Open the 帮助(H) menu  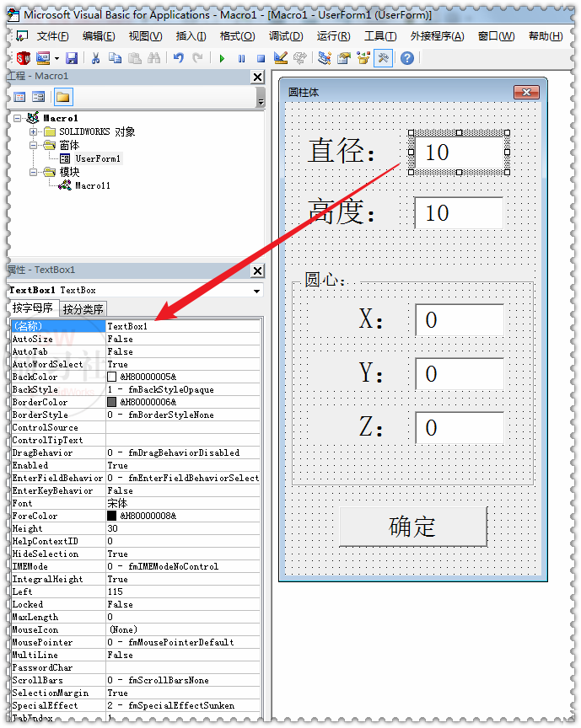[546, 36]
